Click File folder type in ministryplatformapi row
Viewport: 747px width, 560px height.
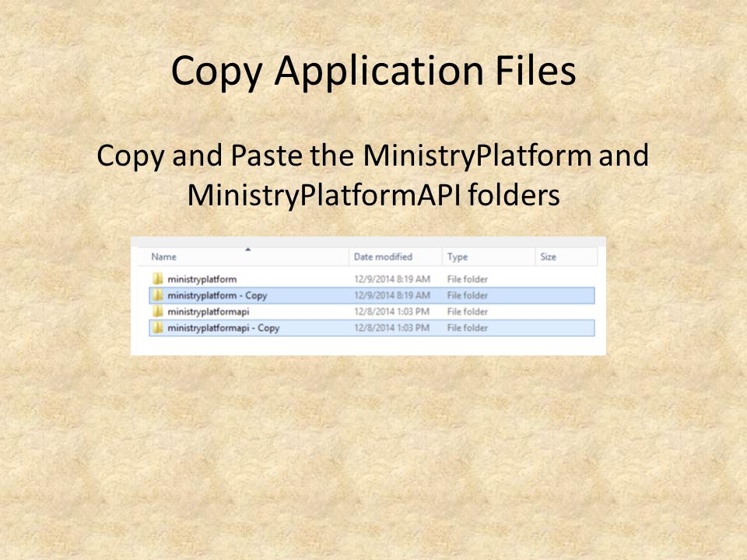pos(468,311)
